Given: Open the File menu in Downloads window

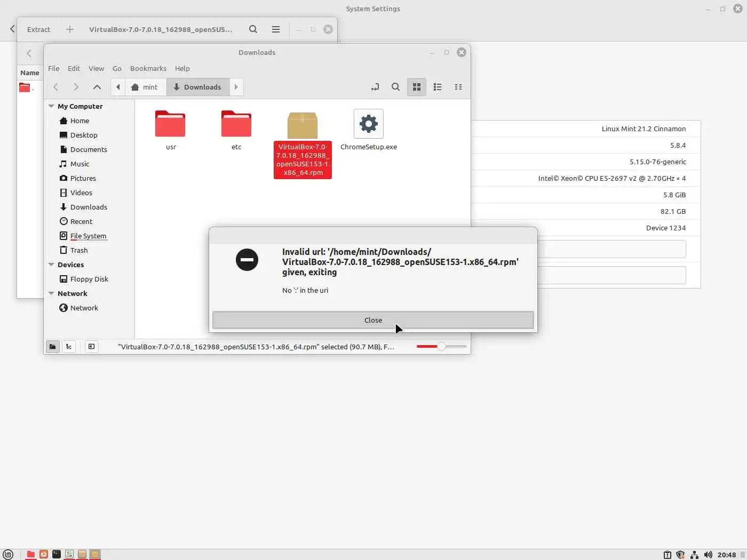Looking at the screenshot, I should tap(53, 68).
